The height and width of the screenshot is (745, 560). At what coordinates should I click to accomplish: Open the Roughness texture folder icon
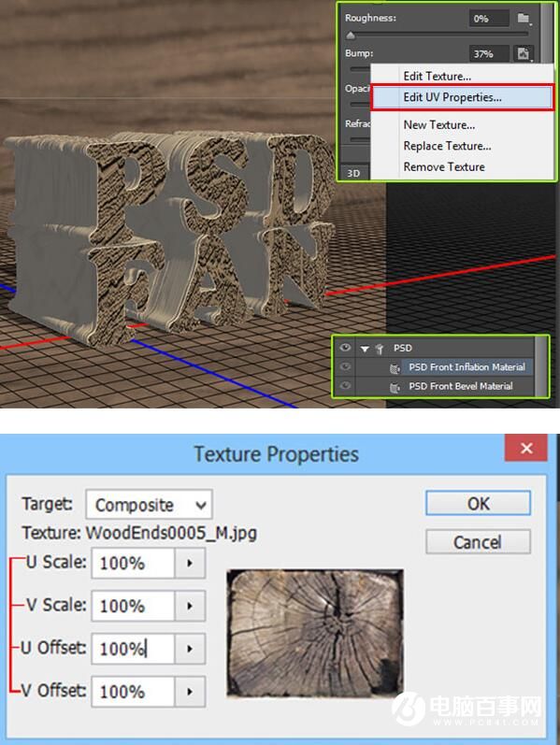click(x=524, y=19)
